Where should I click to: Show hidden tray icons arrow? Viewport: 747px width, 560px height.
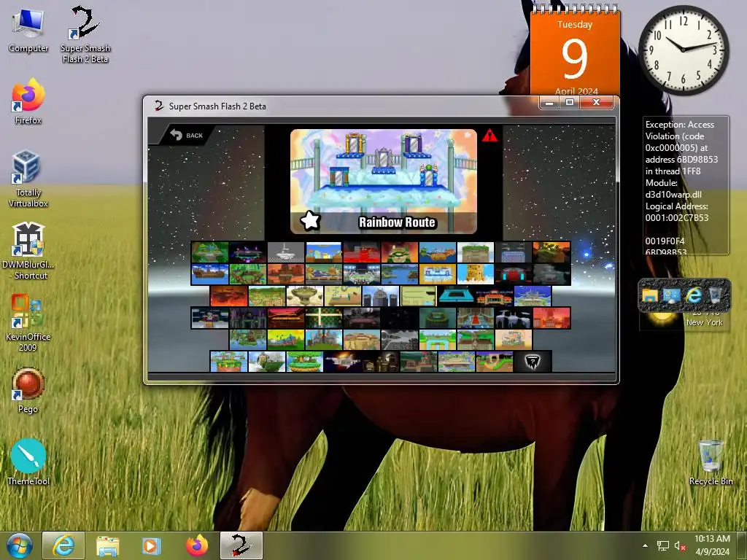645,545
